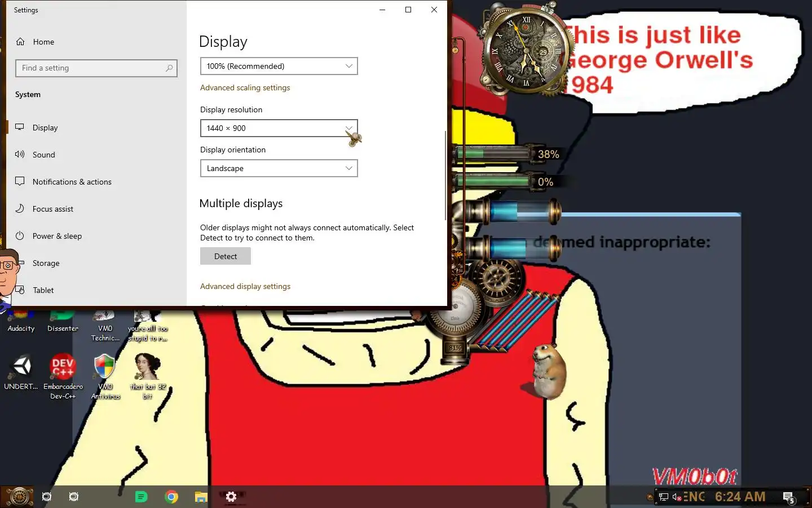Open Notifications & actions settings
The height and width of the screenshot is (508, 812).
pyautogui.click(x=72, y=182)
